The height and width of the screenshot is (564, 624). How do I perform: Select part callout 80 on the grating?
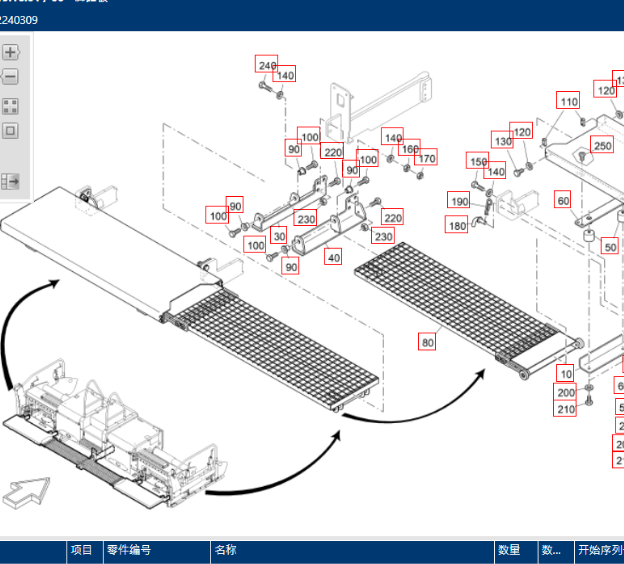click(x=428, y=342)
